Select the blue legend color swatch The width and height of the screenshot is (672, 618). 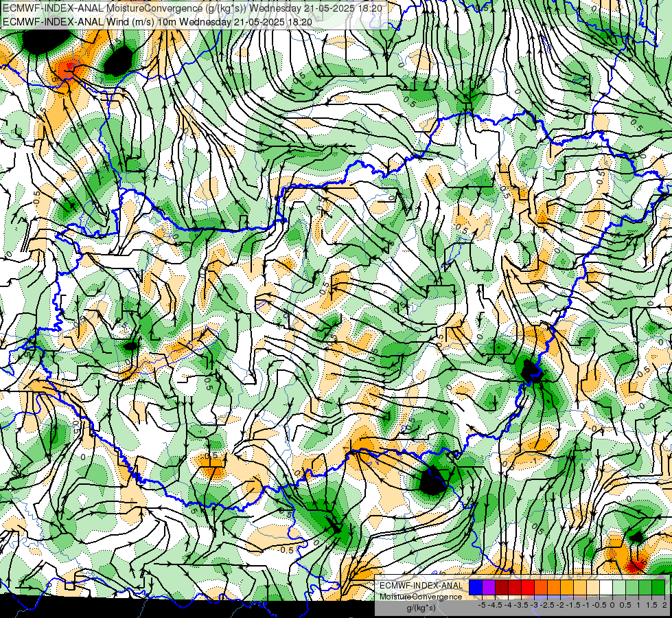pyautogui.click(x=476, y=588)
